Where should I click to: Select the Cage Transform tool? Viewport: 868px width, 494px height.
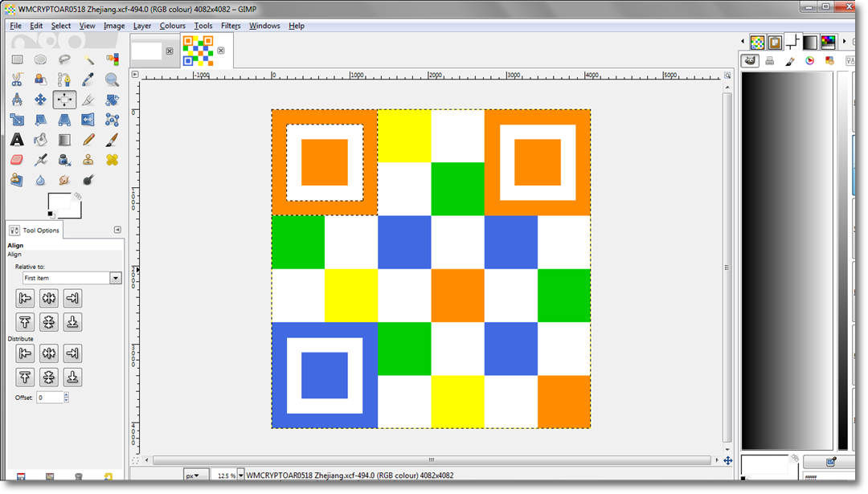point(112,120)
